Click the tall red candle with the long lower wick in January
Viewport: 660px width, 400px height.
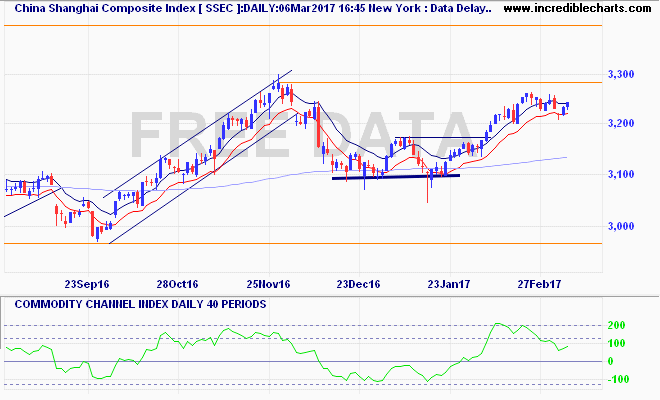pyautogui.click(x=427, y=186)
